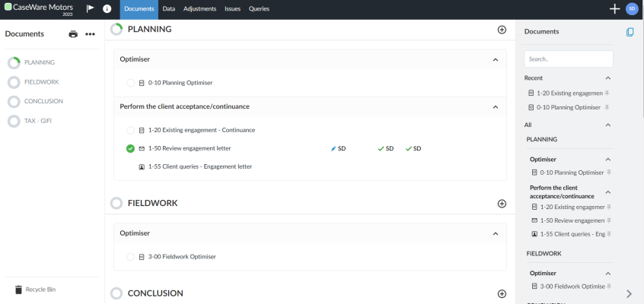644x304 pixels.
Task: Open the three-dots menu beside Documents
Action: tap(90, 34)
